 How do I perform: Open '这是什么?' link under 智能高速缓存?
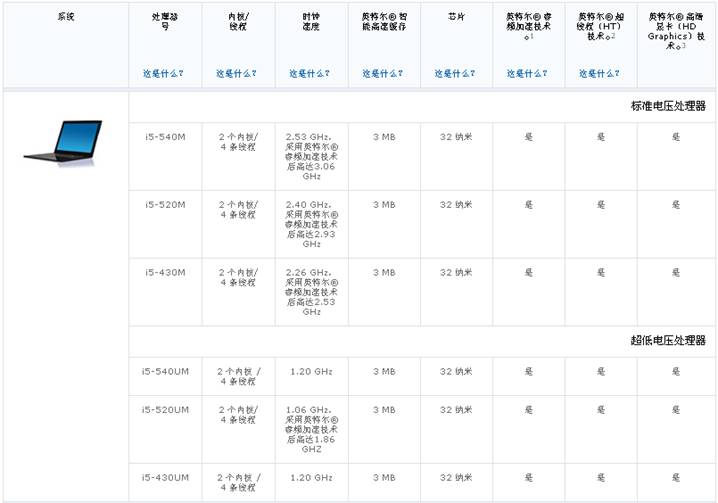[383, 73]
